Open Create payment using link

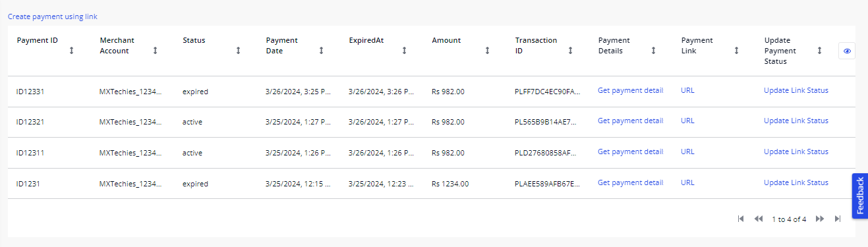(53, 16)
